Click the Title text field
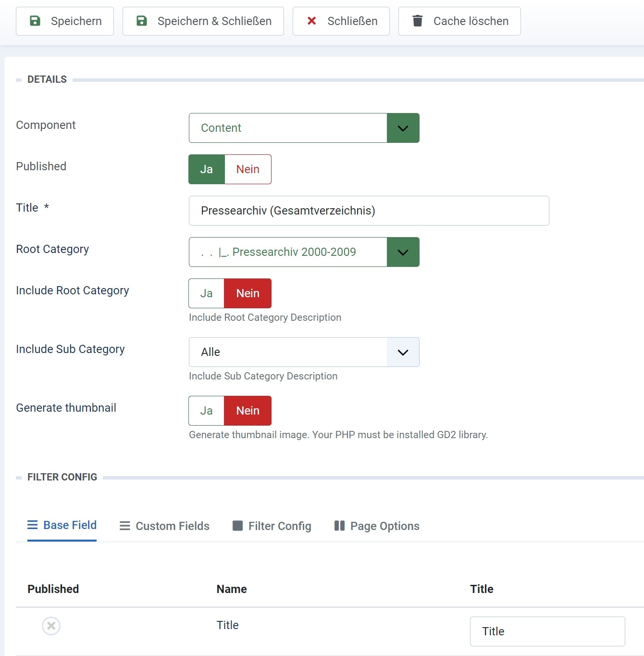 pyautogui.click(x=369, y=211)
